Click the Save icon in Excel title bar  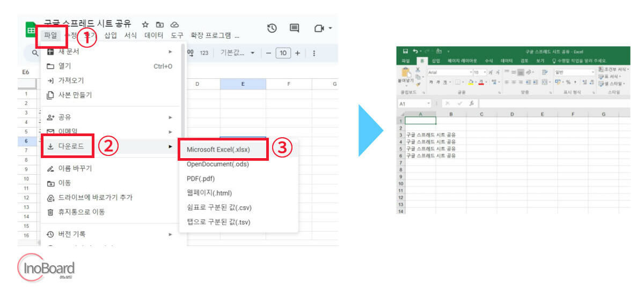click(405, 51)
